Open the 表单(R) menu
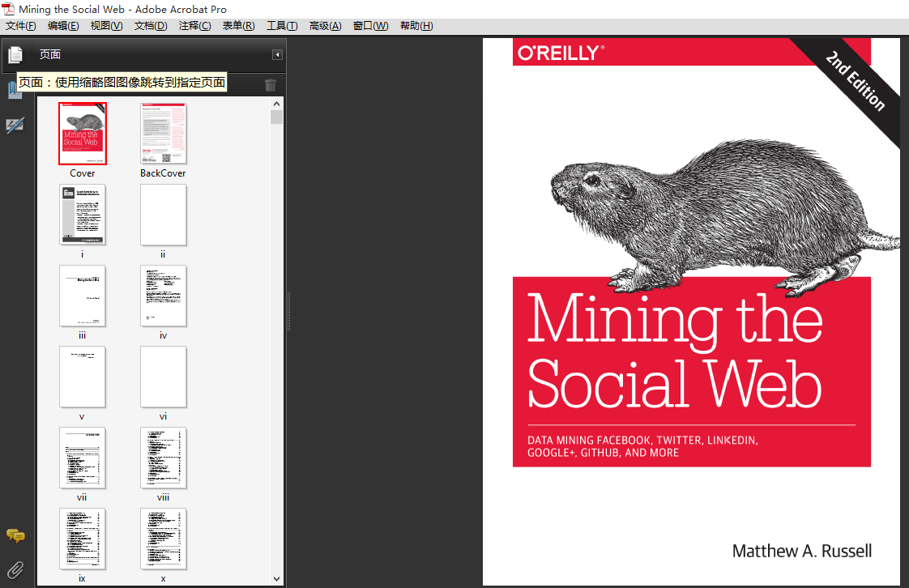This screenshot has height=588, width=909. coord(238,26)
